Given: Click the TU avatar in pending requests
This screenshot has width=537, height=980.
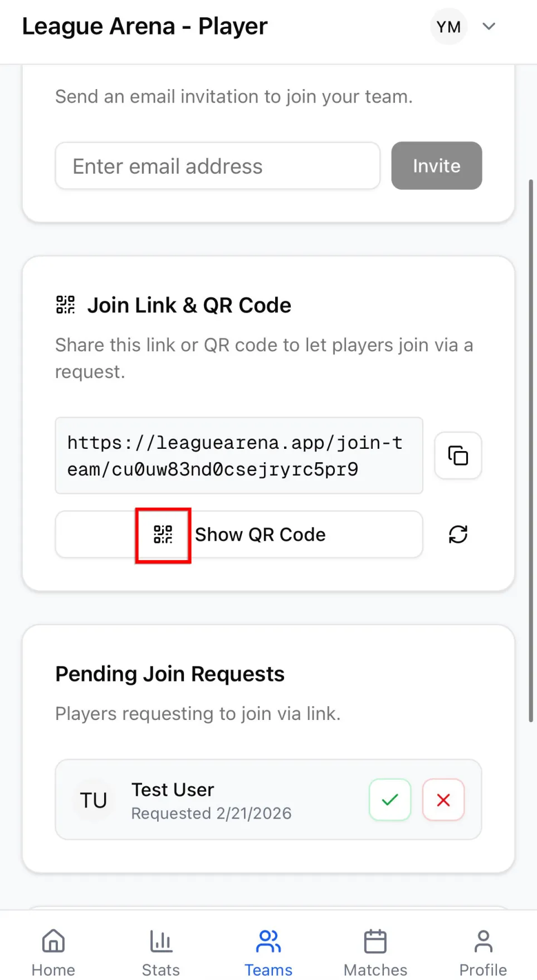Looking at the screenshot, I should pos(92,800).
